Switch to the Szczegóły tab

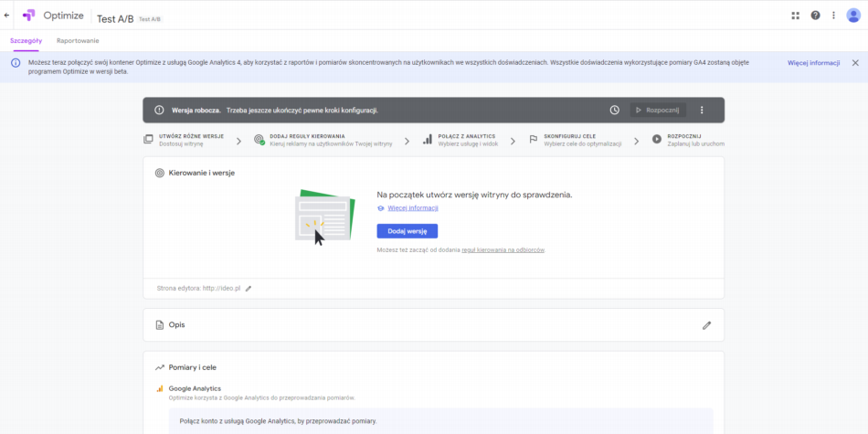click(x=26, y=41)
